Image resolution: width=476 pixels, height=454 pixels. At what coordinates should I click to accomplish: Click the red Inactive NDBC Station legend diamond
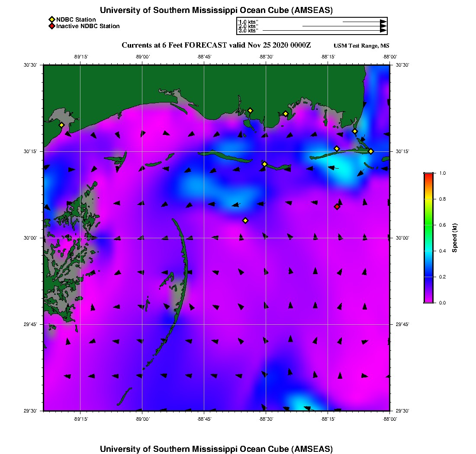(x=51, y=26)
